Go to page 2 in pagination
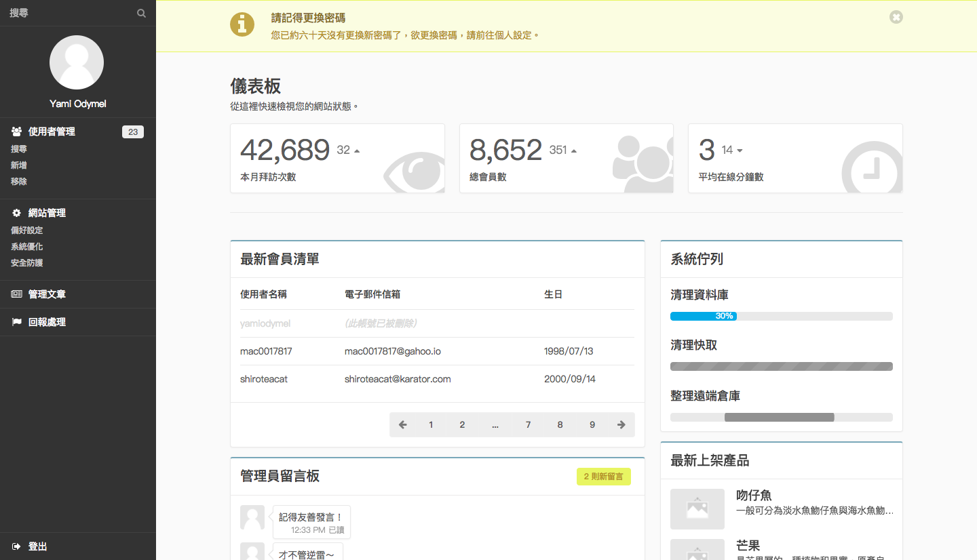977x560 pixels. coord(462,424)
